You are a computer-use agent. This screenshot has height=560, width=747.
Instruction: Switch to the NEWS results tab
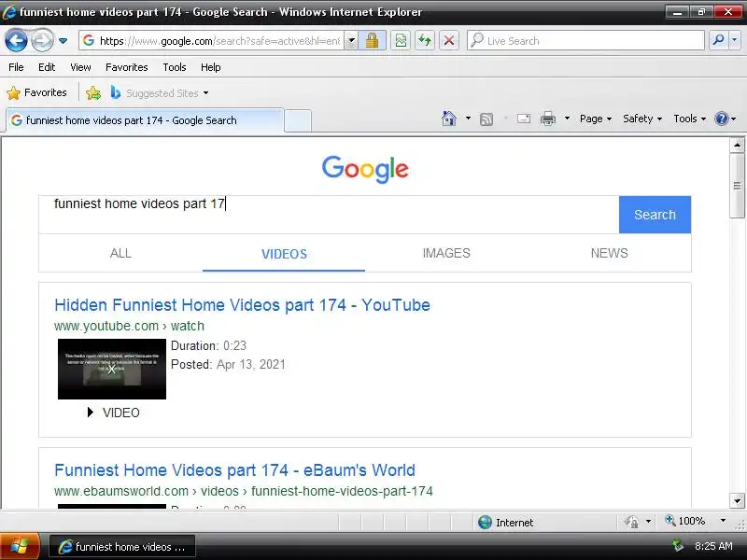[610, 253]
